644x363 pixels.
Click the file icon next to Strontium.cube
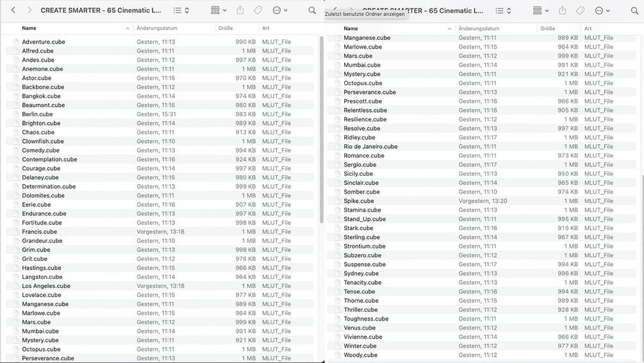[338, 246]
